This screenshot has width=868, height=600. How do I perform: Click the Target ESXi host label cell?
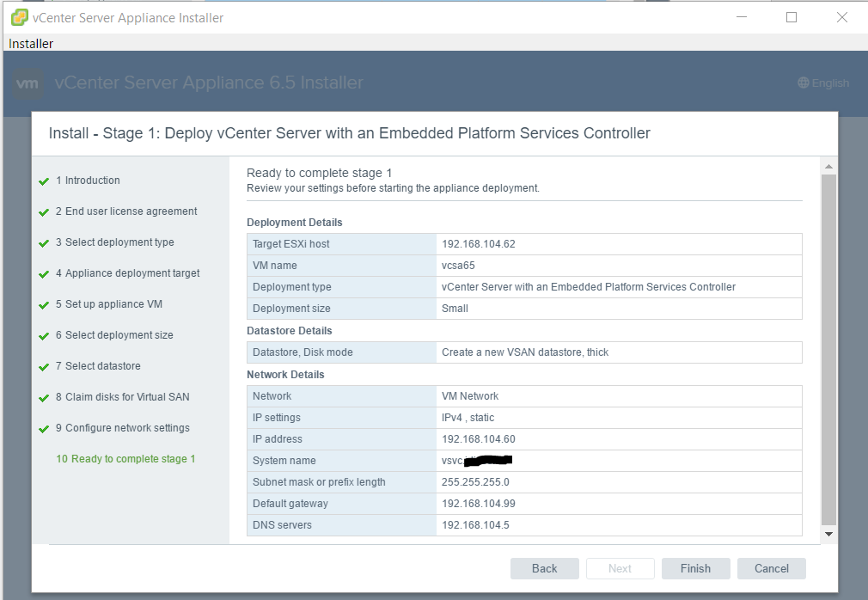[x=341, y=244]
